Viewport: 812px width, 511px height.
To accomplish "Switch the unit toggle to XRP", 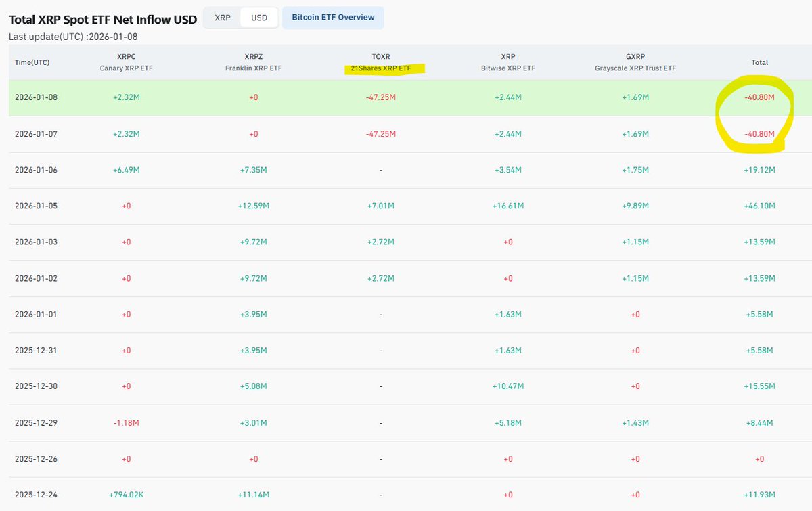I will (222, 18).
